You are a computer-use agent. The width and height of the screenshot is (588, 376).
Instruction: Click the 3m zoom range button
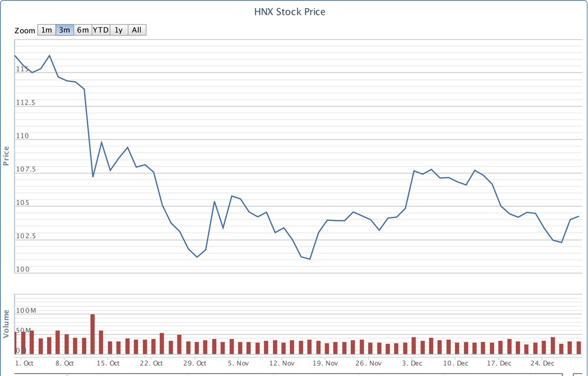(x=65, y=30)
